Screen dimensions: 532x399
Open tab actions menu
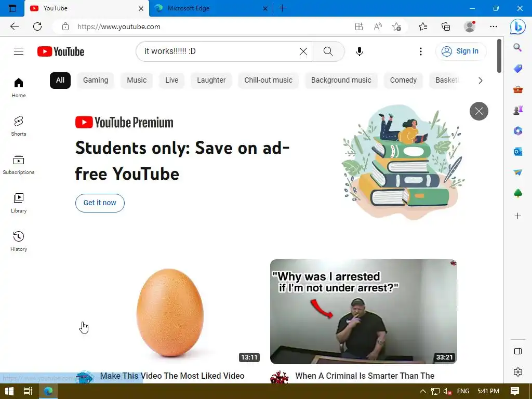coord(12,8)
